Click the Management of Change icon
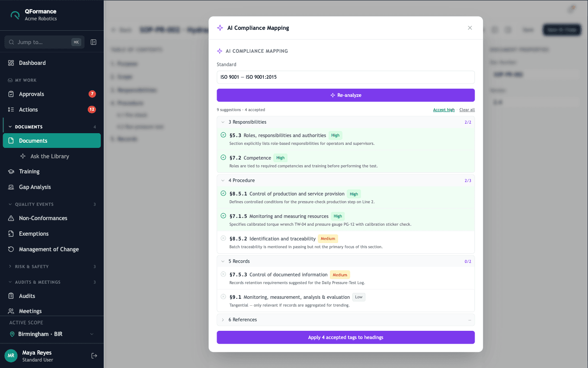 click(x=11, y=250)
